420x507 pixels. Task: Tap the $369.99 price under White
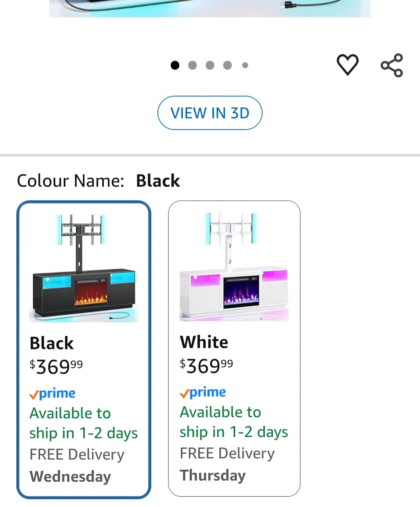tap(206, 365)
